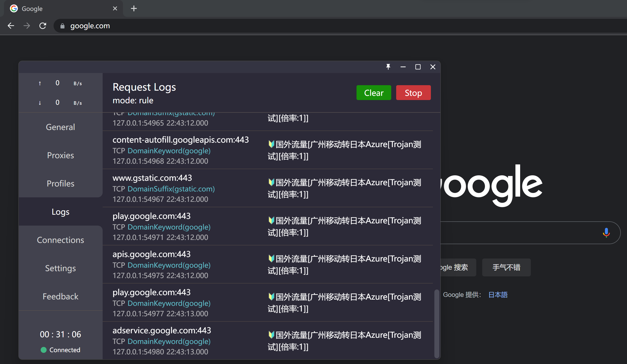Stop the request logging

(413, 93)
